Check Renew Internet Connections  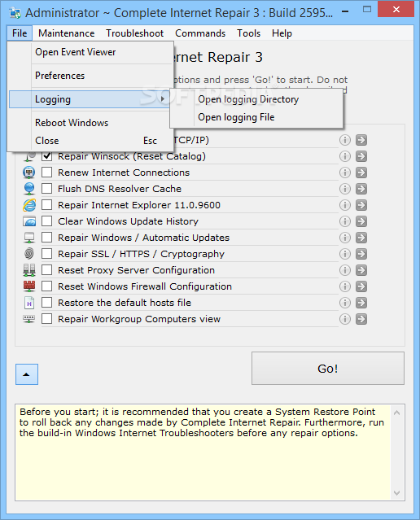pos(46,173)
